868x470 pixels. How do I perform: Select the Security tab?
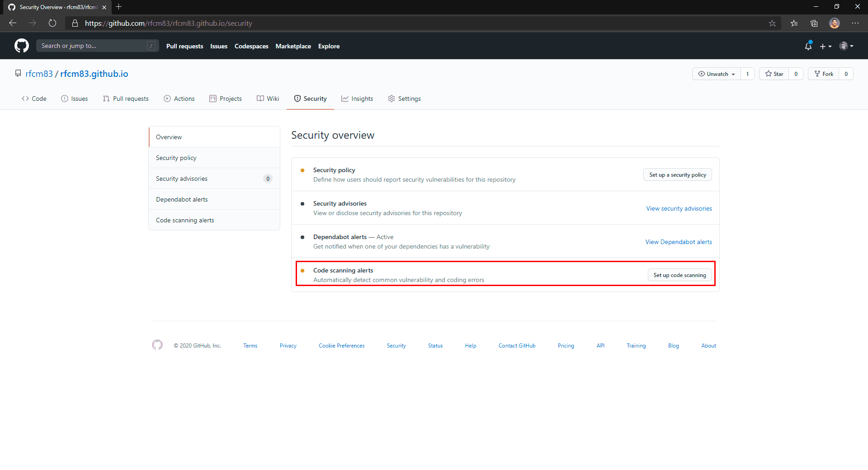tap(310, 99)
